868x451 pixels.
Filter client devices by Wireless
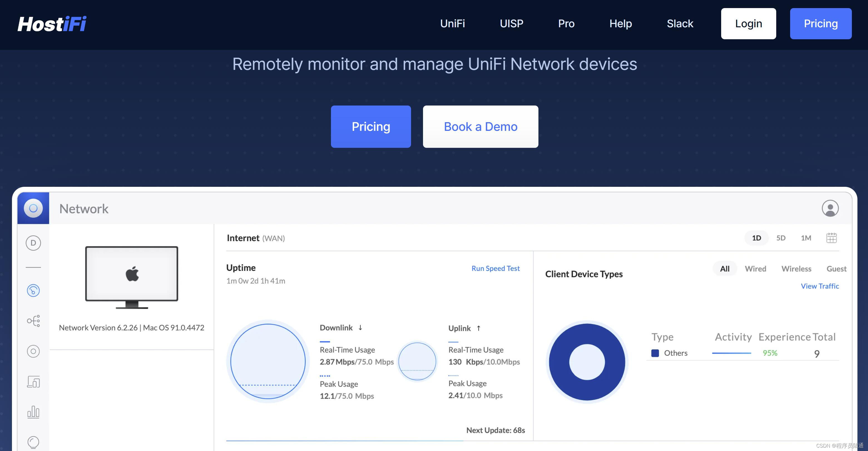click(x=796, y=268)
